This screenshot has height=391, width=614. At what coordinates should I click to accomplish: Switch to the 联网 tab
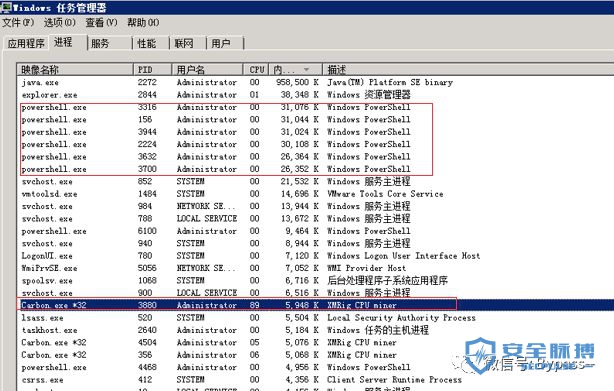pyautogui.click(x=188, y=43)
